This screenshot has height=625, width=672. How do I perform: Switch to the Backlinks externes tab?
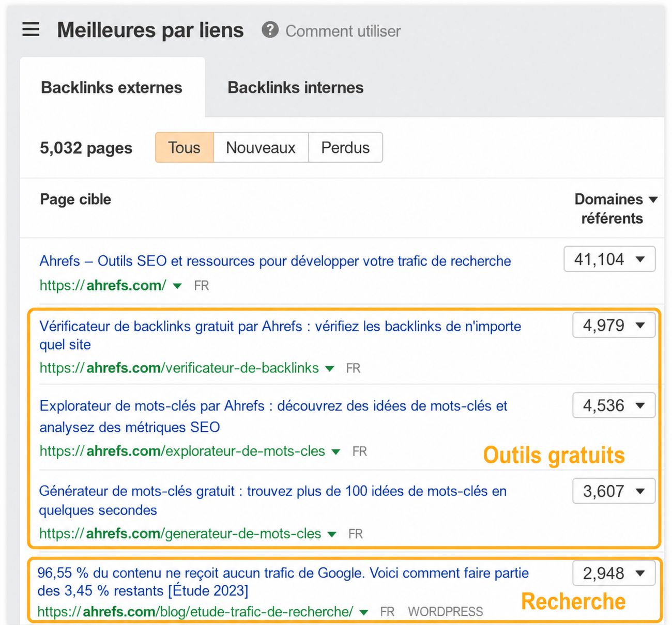(x=112, y=87)
